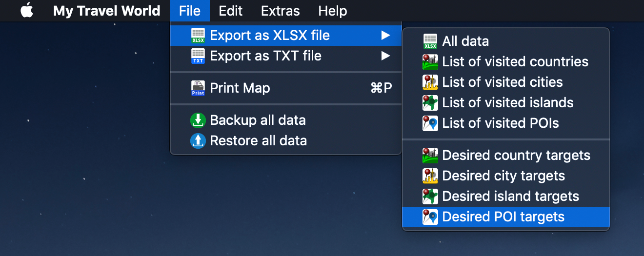Screen dimensions: 644x256
Task: Close the open File menu
Action: click(190, 11)
